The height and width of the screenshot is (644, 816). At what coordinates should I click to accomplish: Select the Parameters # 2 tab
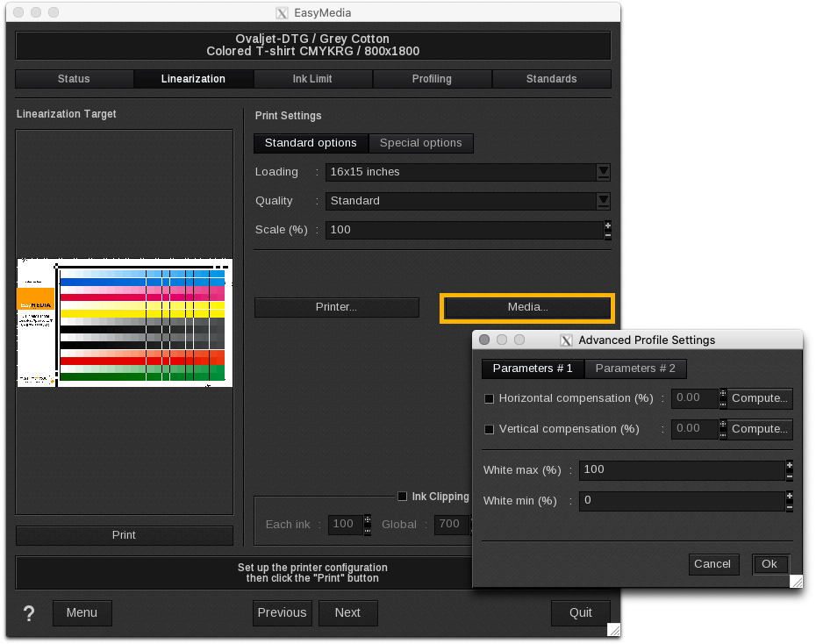tap(635, 369)
